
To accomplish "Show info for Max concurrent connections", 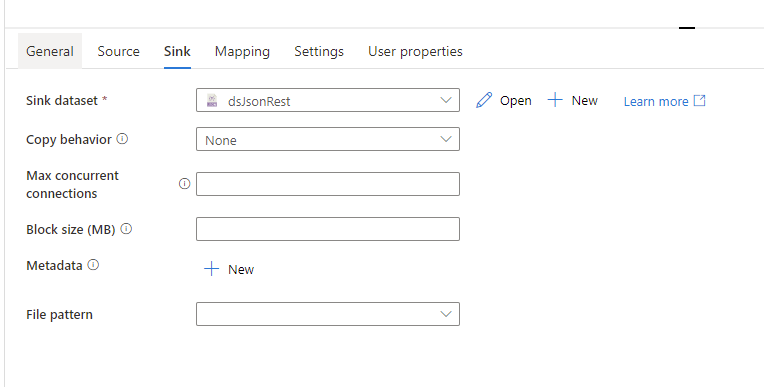I will [x=184, y=184].
